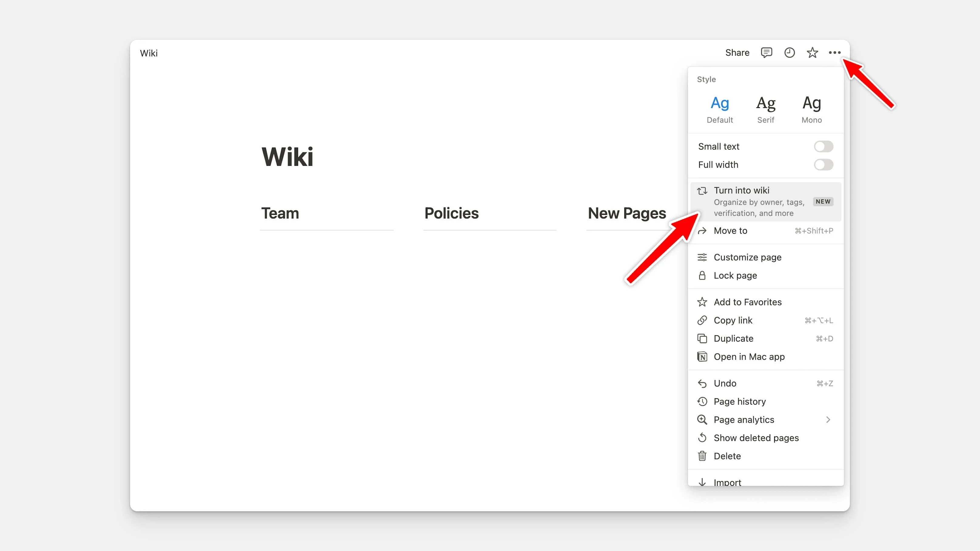The width and height of the screenshot is (980, 551).
Task: Open the Team page link
Action: [x=280, y=213]
